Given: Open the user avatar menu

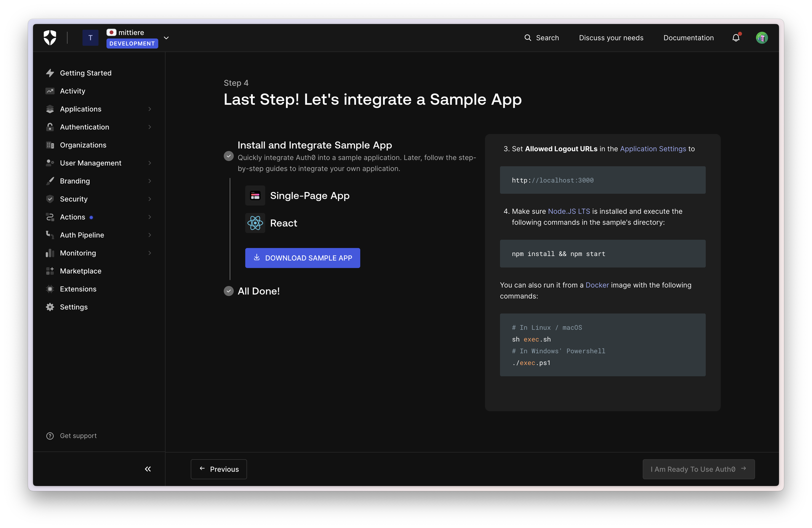Looking at the screenshot, I should (761, 38).
